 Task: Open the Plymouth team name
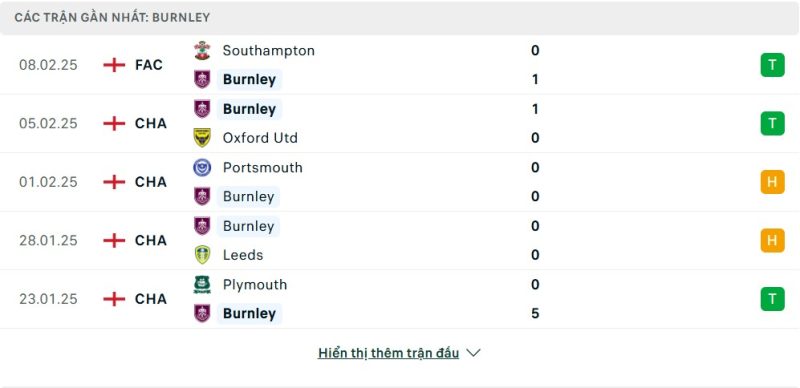click(255, 284)
